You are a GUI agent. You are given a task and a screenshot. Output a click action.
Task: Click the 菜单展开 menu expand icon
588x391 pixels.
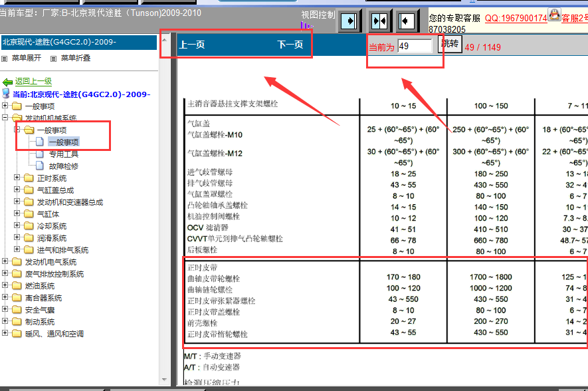[x=5, y=59]
